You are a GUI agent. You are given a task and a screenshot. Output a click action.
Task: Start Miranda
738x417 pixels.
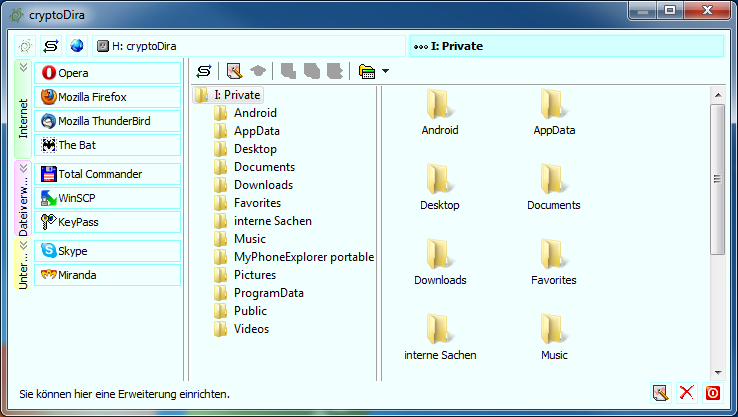107,275
